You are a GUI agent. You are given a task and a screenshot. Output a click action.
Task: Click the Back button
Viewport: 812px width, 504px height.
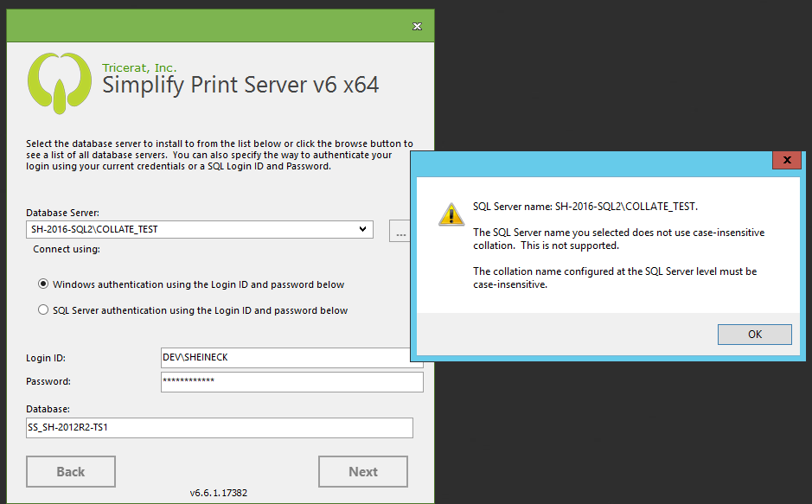pos(70,471)
